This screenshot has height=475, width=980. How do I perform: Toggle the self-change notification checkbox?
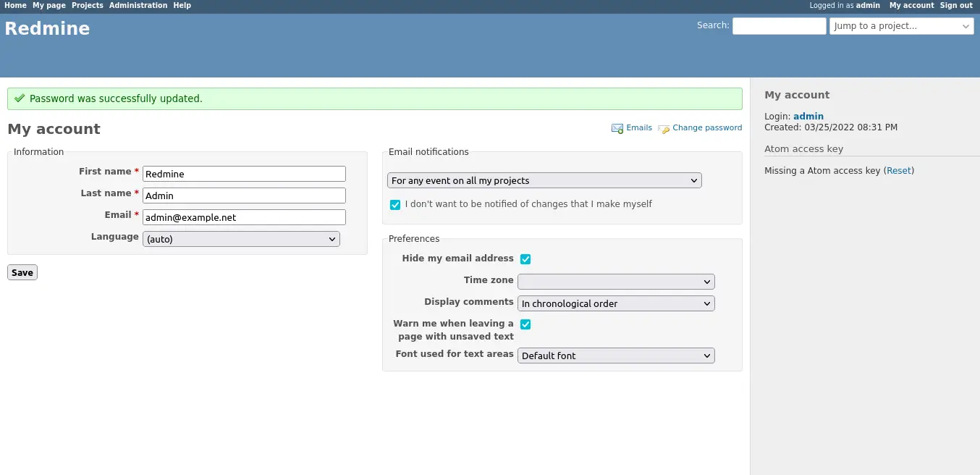click(395, 205)
